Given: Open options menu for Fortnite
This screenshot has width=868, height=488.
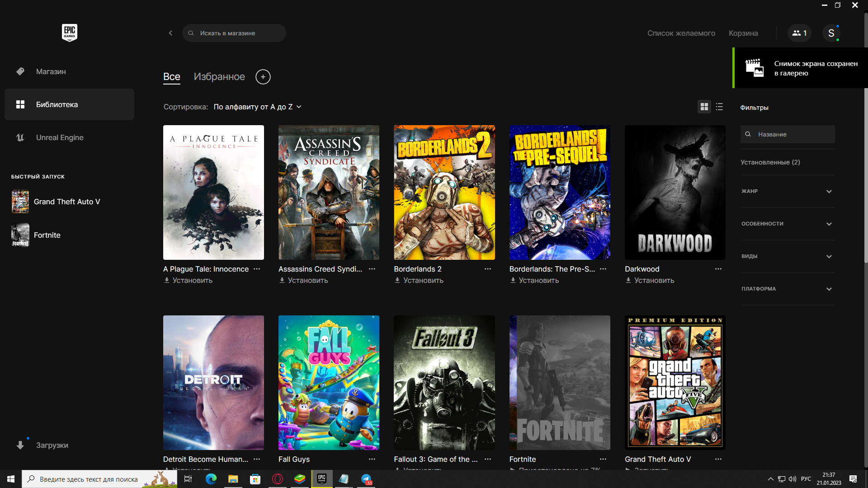Looking at the screenshot, I should 603,459.
